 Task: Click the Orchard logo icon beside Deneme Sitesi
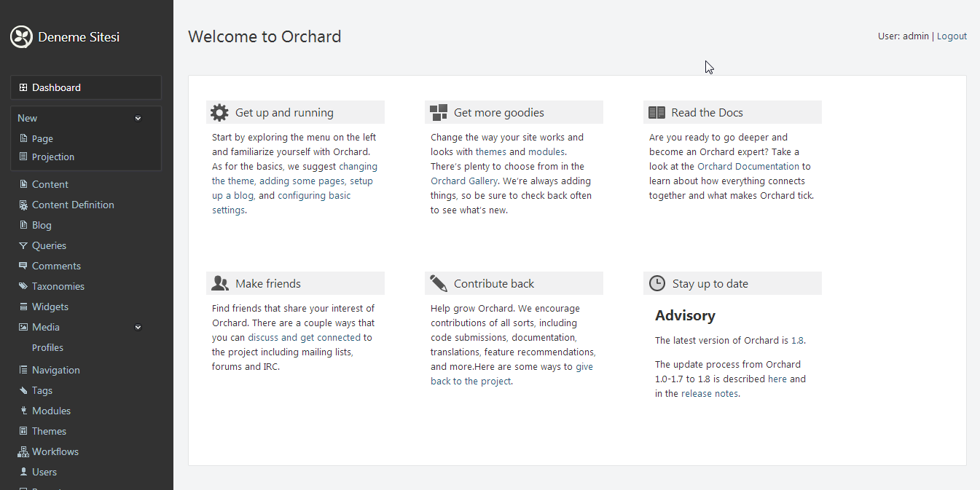(22, 37)
